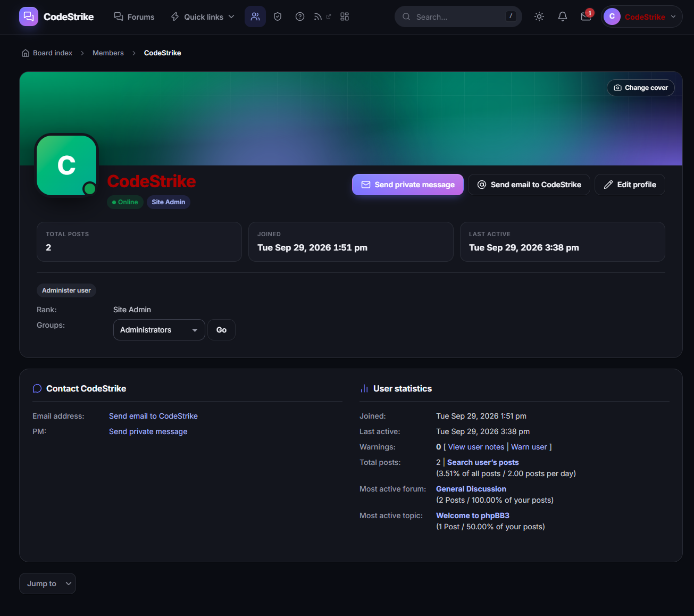Click the Joined date stat card
The width and height of the screenshot is (694, 616).
point(351,242)
